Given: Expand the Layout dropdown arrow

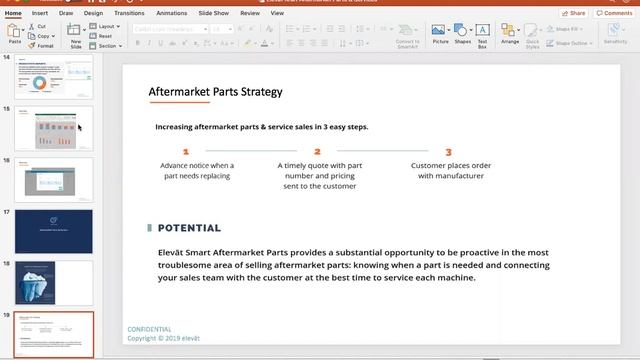Looking at the screenshot, I should 118,27.
